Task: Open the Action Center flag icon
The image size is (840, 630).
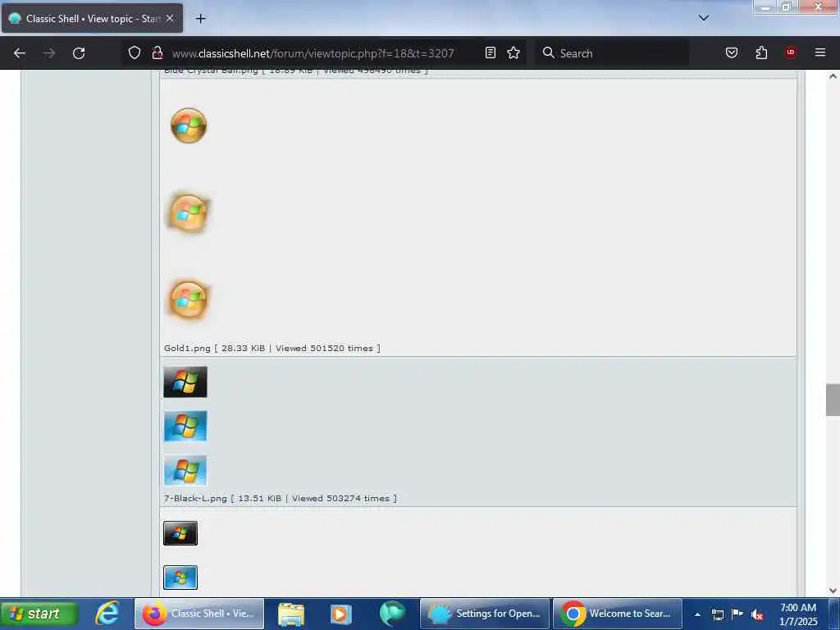Action: click(737, 614)
